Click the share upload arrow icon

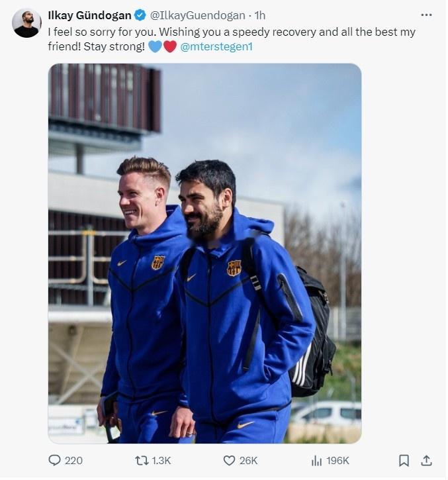click(426, 460)
